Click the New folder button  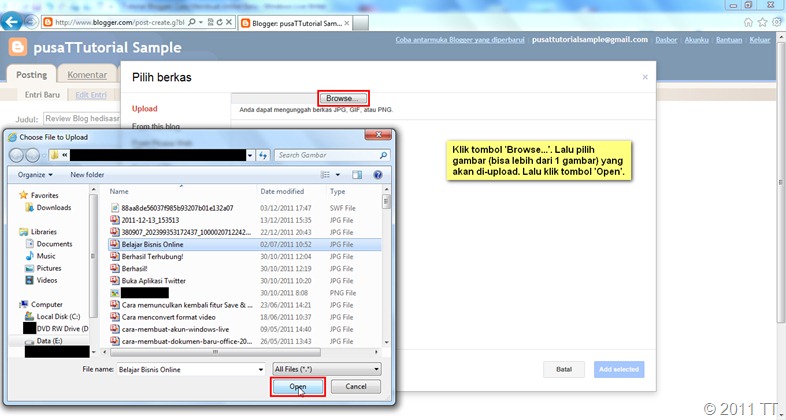87,174
